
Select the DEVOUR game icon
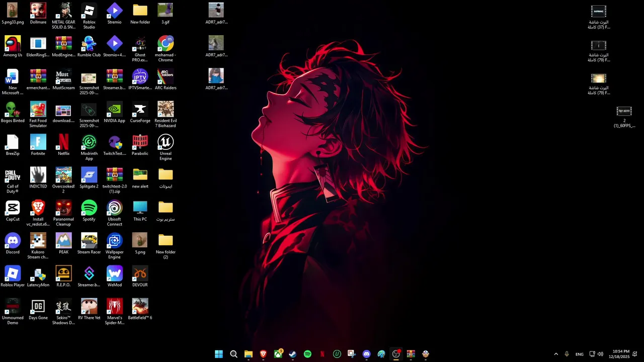[140, 277]
